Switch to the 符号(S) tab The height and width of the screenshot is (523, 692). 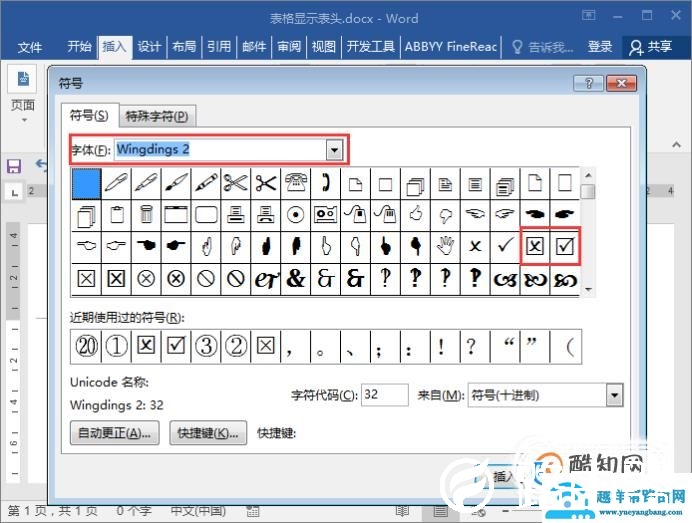pyautogui.click(x=89, y=116)
